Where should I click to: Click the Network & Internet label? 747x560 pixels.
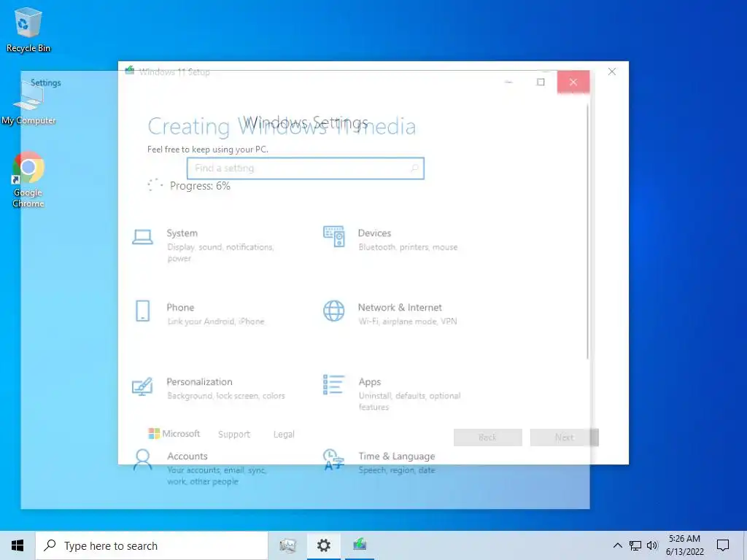tap(400, 307)
